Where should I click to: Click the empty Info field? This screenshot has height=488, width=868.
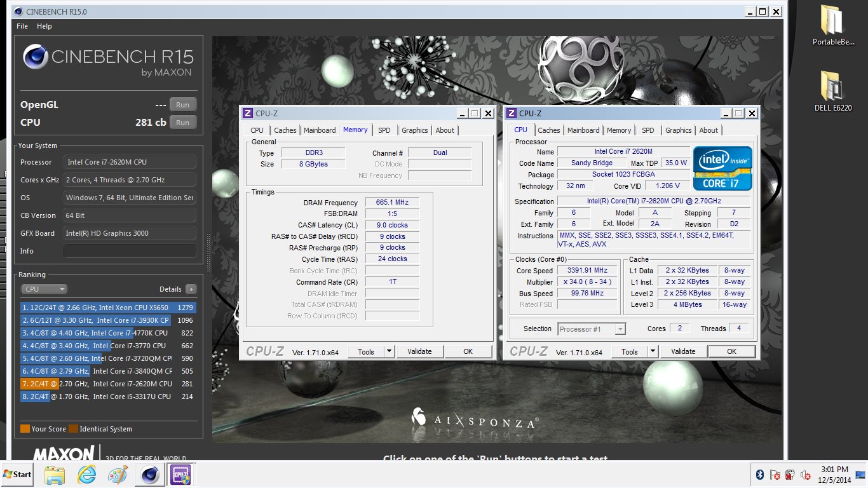click(130, 251)
